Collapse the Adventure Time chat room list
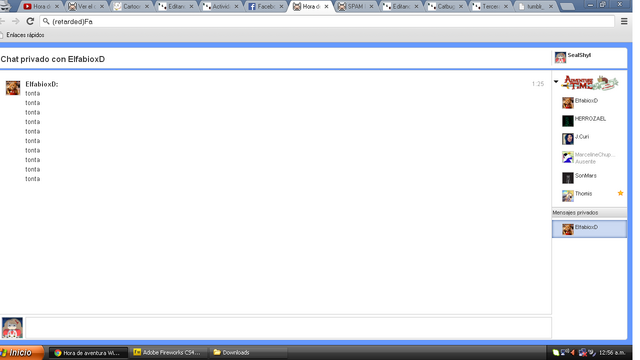640x360 pixels. click(556, 82)
